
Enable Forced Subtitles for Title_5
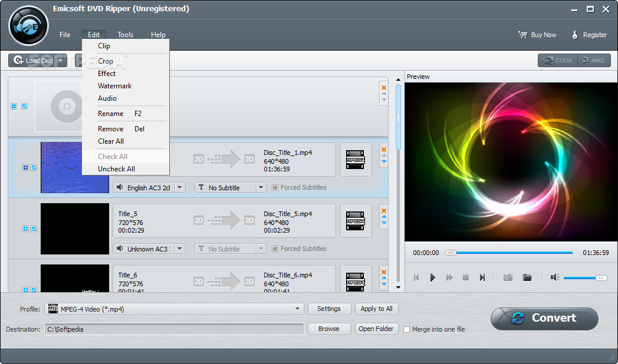coord(275,249)
